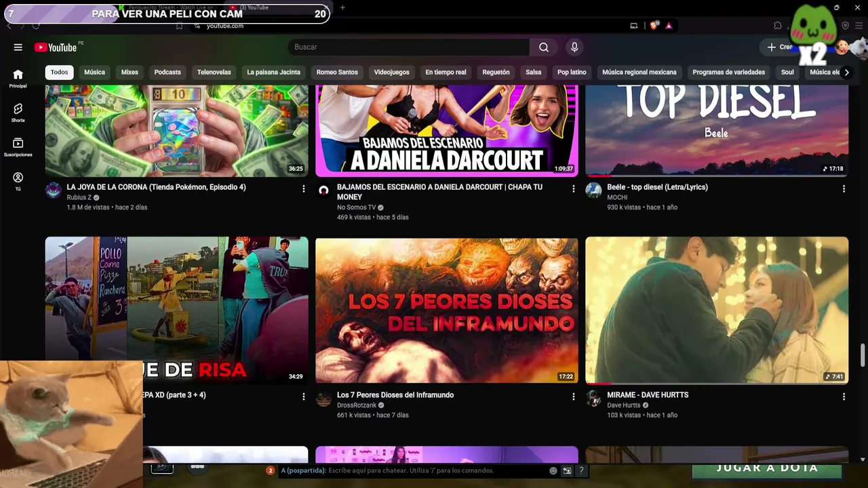Open the BAJAMOS DEL ESCENARIO video title
The image size is (868, 488).
(439, 192)
